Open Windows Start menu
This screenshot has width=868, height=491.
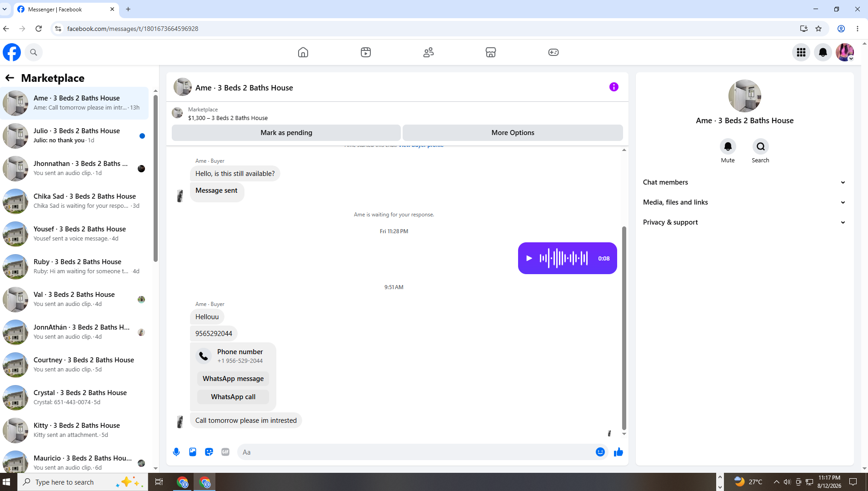point(6,482)
